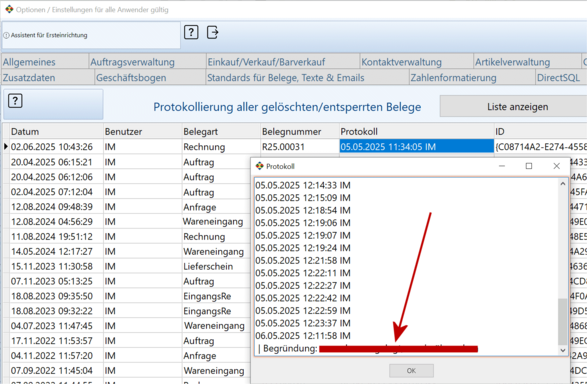Open Zahlenformatierung tab
The width and height of the screenshot is (587, 384).
473,77
